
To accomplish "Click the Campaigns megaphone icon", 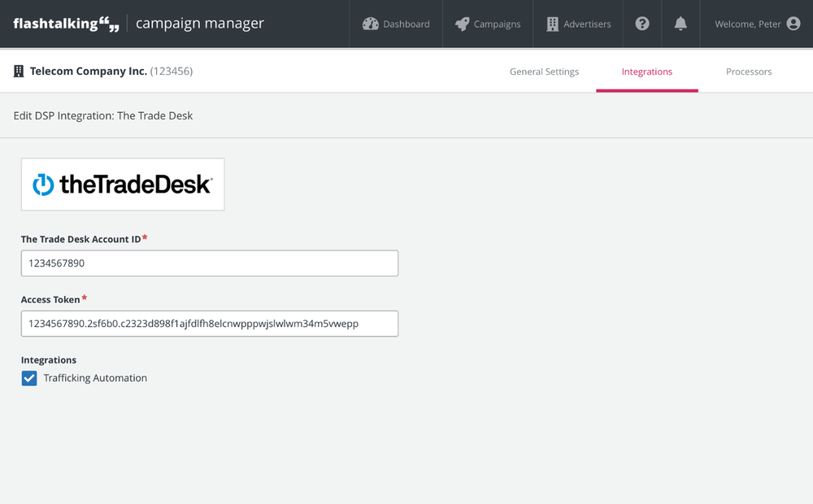I will [x=463, y=24].
